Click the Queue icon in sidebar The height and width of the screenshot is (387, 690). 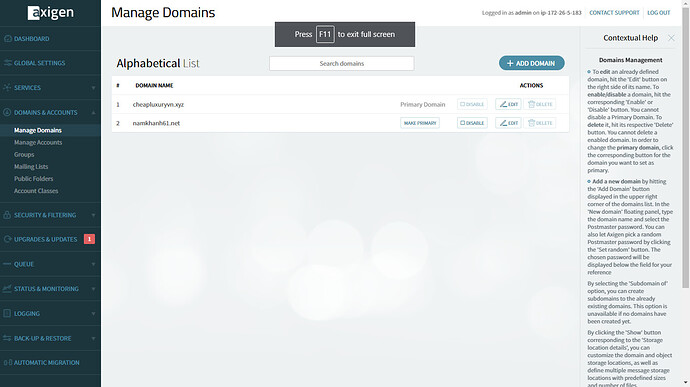[x=7, y=264]
